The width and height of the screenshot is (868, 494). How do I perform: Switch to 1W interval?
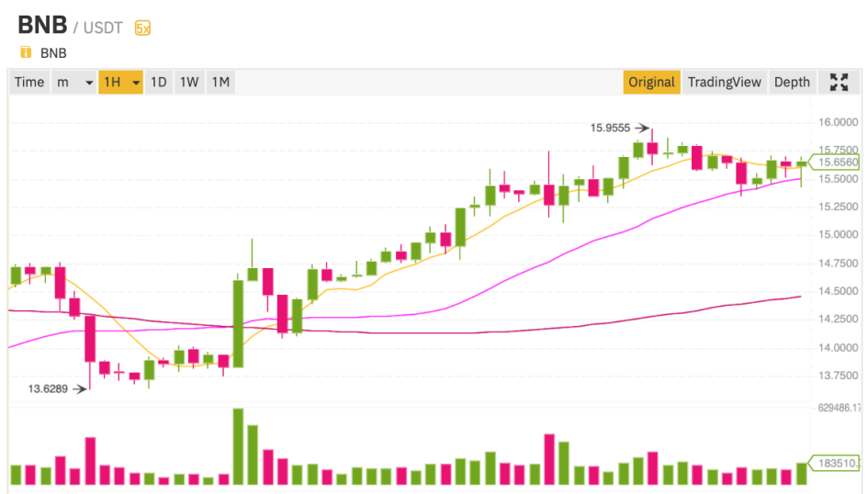tap(189, 83)
